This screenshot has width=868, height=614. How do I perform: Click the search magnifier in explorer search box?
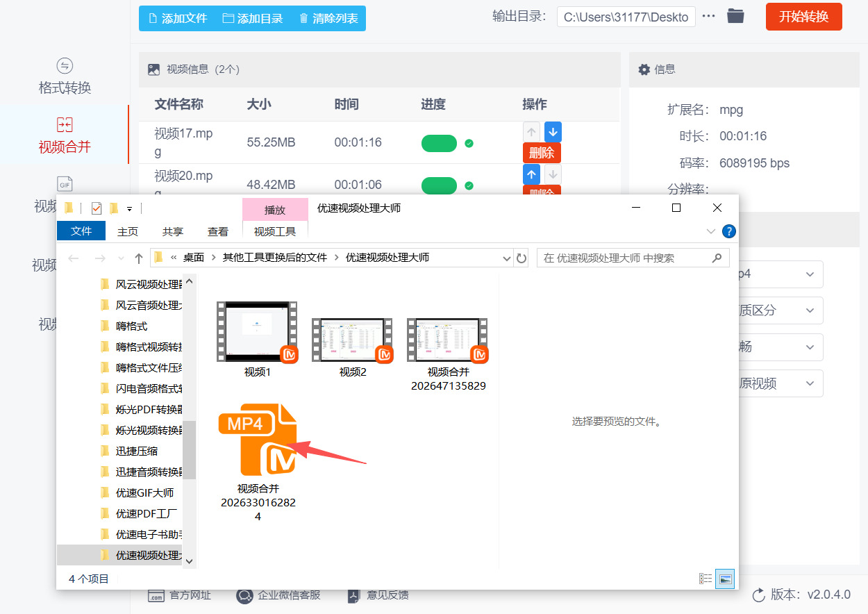coord(717,258)
